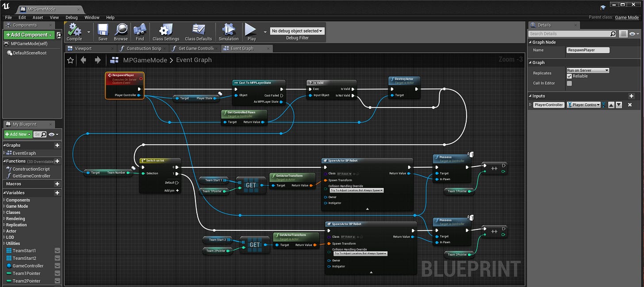Add a new macro with plus icon
Viewport: 644px width, 287px height.
point(57,184)
